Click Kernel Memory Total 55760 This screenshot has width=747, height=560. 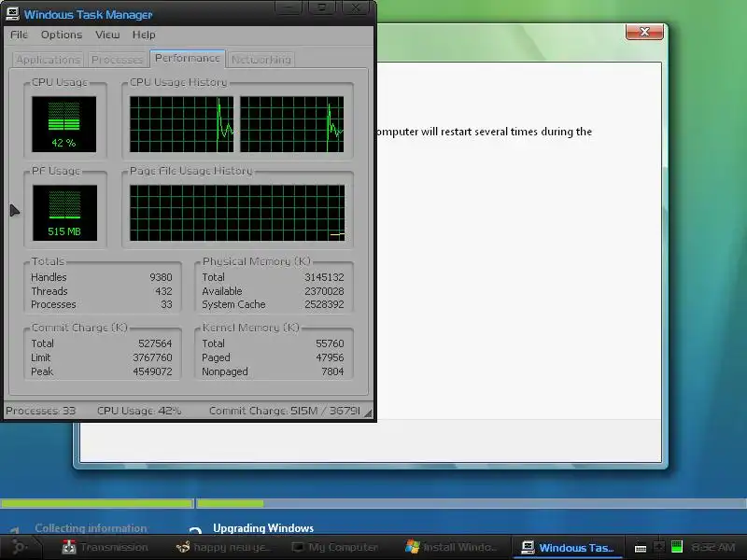coord(330,343)
